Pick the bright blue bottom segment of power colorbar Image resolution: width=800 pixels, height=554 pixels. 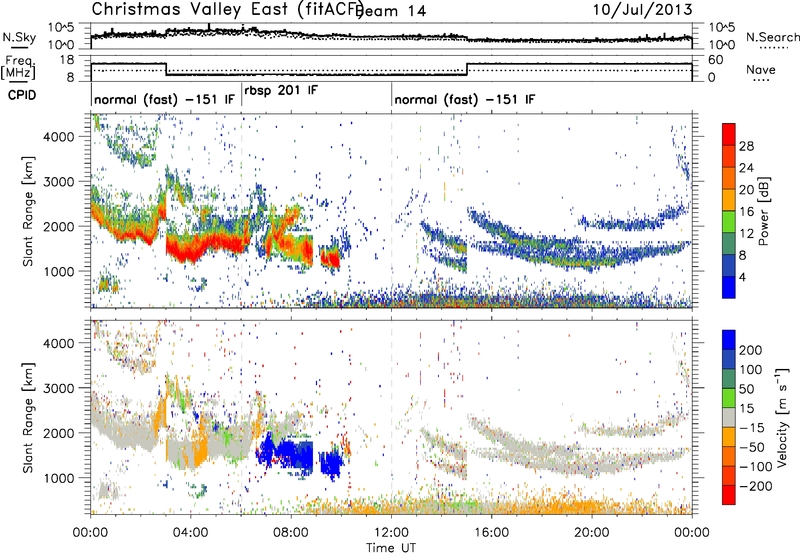pos(729,287)
